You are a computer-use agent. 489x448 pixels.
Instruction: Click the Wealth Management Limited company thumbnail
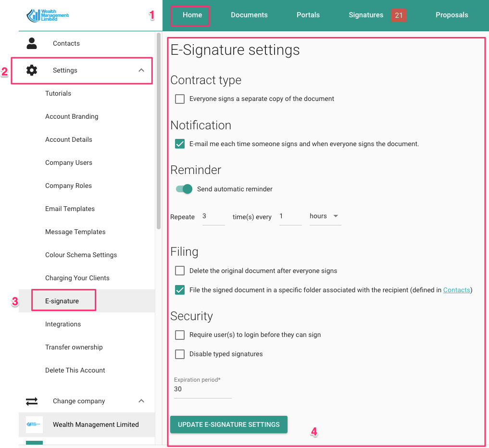click(x=34, y=424)
